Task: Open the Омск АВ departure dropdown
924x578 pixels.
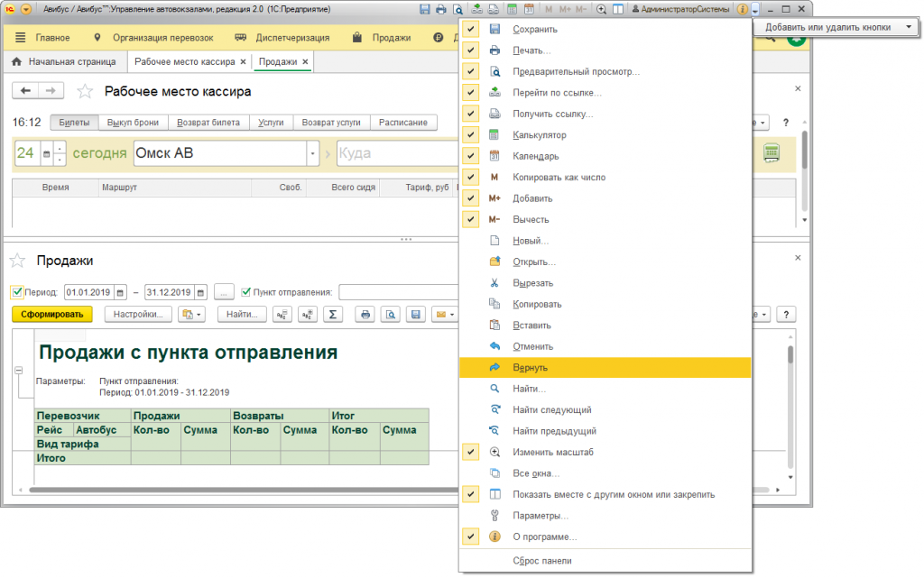Action: [312, 153]
